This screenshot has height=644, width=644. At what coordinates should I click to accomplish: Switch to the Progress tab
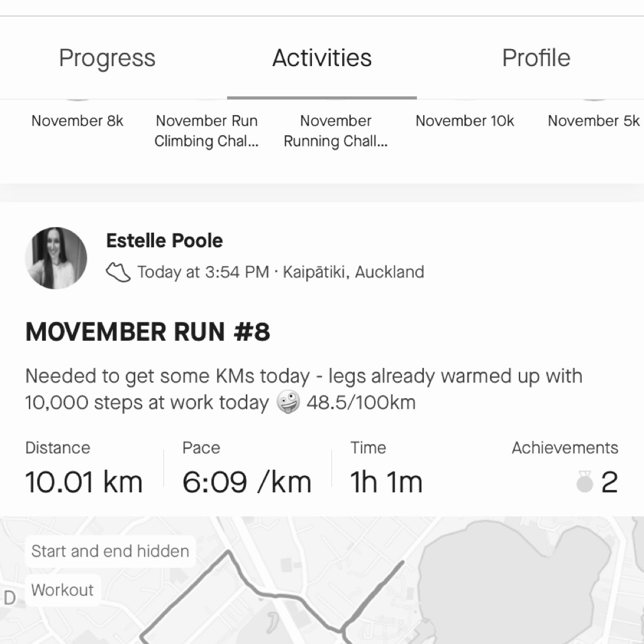(x=107, y=57)
